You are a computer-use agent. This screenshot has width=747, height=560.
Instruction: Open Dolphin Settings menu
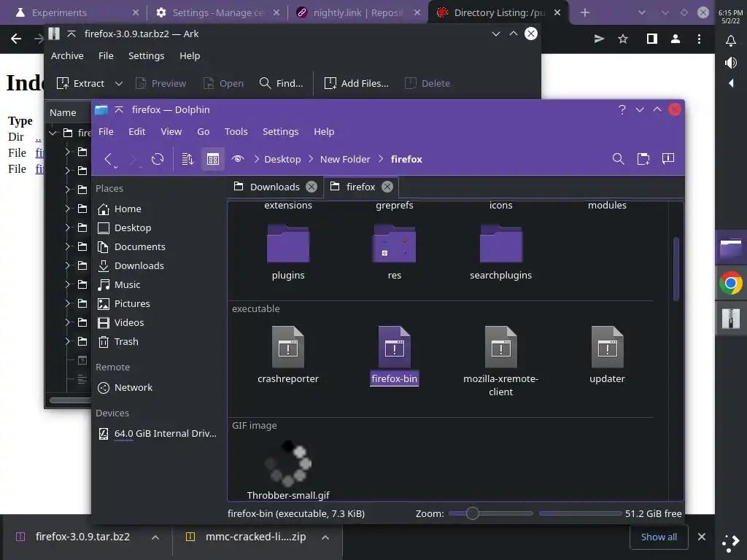[x=280, y=131]
